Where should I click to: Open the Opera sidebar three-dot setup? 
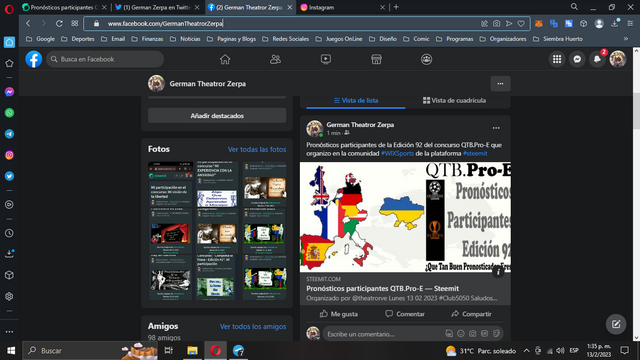9,332
